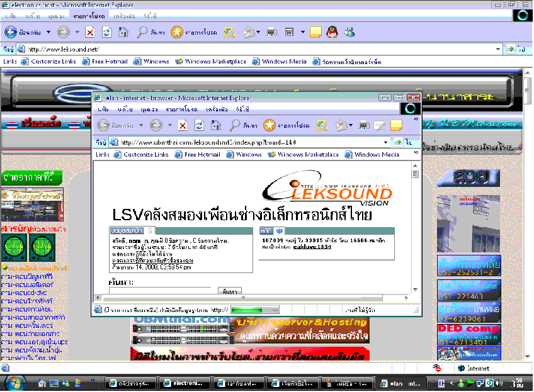This screenshot has width=534, height=392.
Task: Switch to electroni... taskbar button
Action: click(x=184, y=383)
